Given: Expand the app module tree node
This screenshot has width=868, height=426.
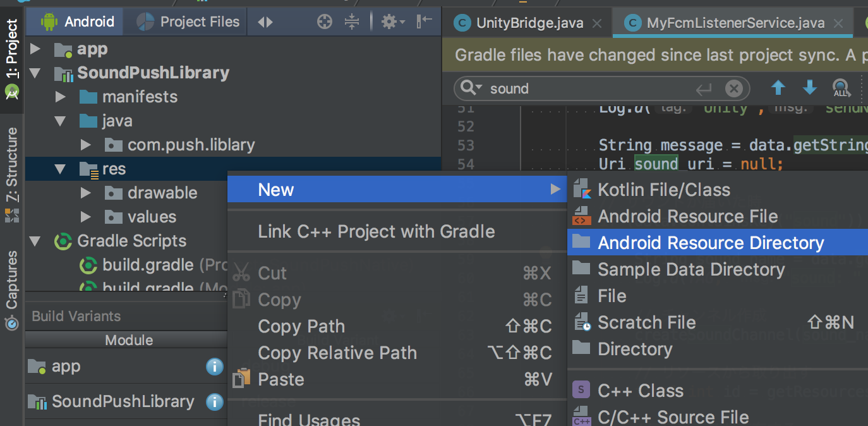Looking at the screenshot, I should (x=35, y=49).
